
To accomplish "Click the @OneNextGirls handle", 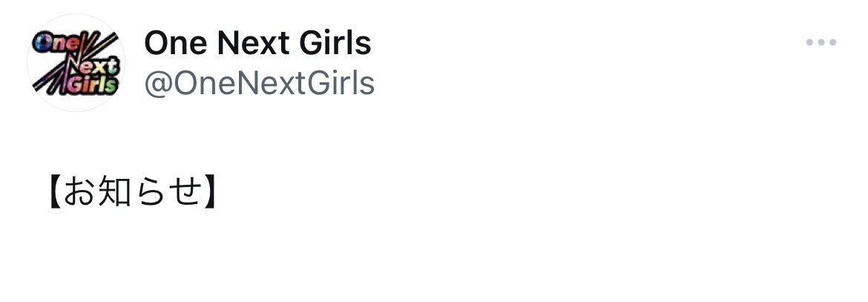I will (x=259, y=84).
